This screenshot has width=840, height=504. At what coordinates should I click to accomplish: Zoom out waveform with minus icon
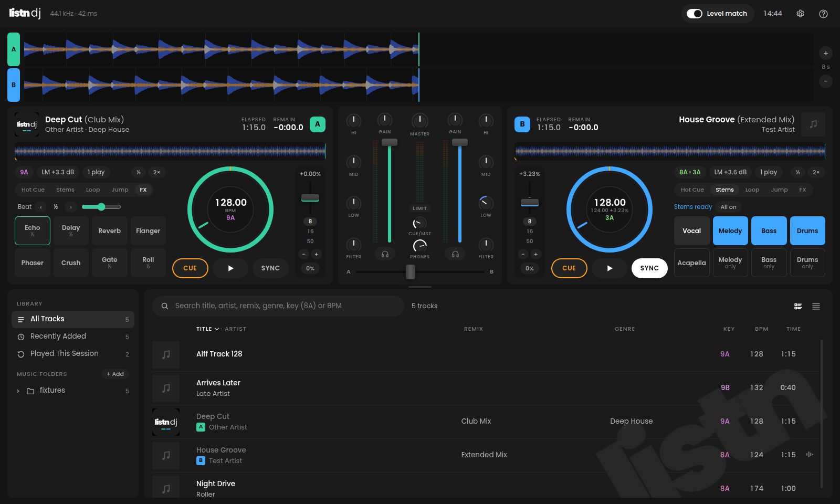pyautogui.click(x=826, y=81)
